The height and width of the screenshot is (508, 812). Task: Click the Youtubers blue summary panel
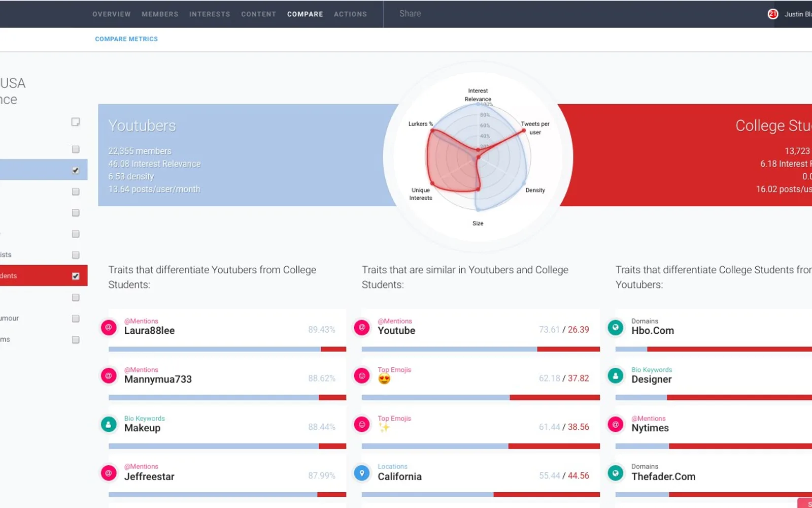[249, 155]
